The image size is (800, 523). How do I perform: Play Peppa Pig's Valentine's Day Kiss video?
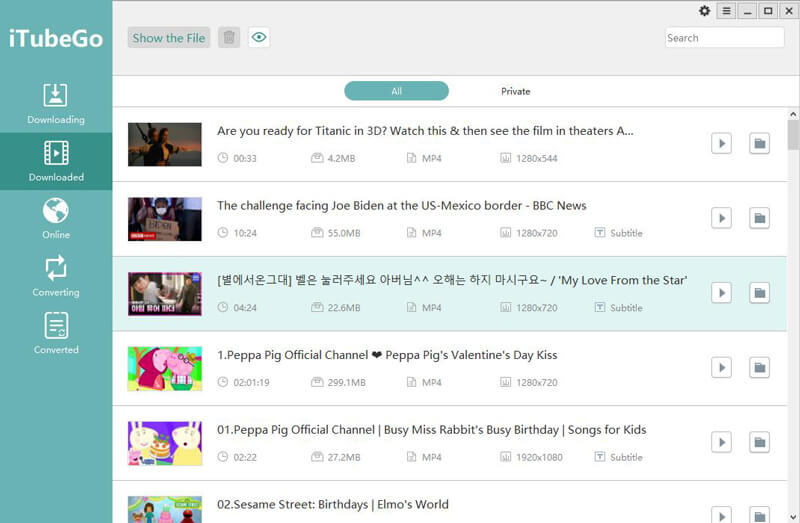coord(721,367)
